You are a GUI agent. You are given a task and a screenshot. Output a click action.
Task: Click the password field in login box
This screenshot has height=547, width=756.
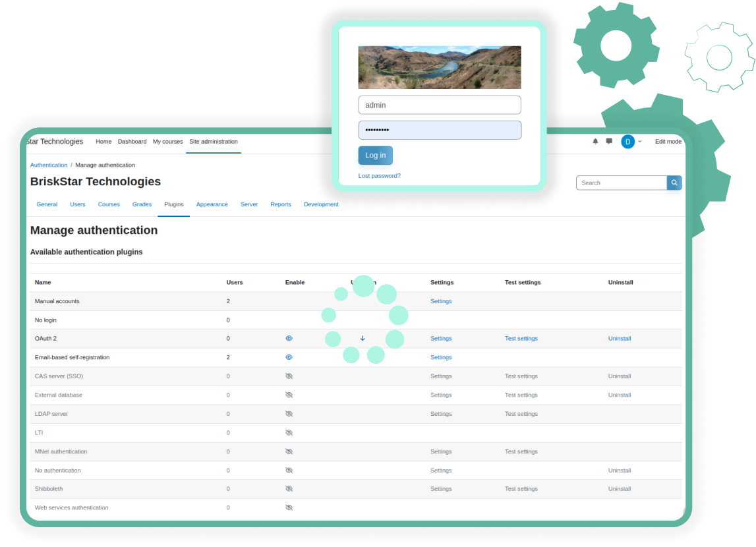tap(439, 130)
